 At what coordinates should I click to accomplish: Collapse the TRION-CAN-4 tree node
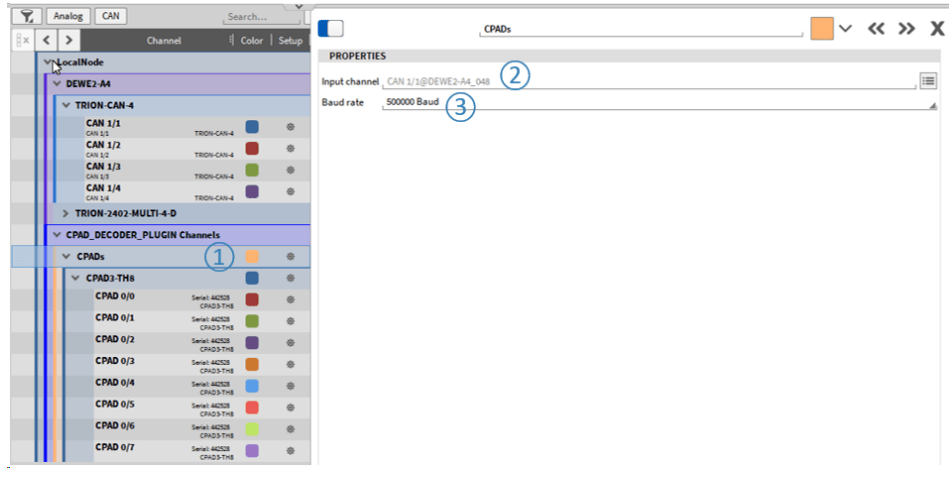tap(66, 105)
